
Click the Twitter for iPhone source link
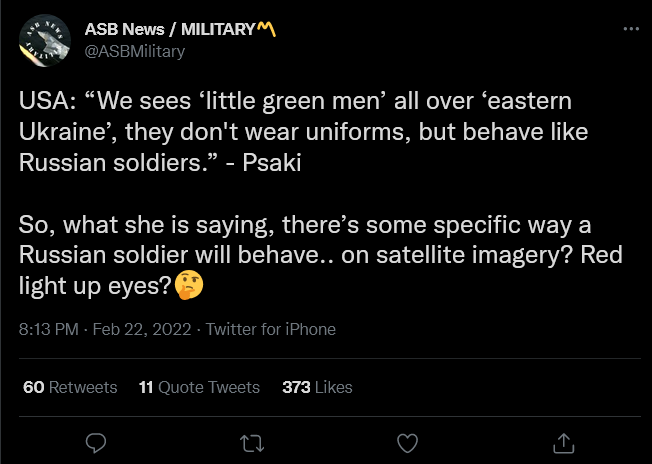point(271,329)
